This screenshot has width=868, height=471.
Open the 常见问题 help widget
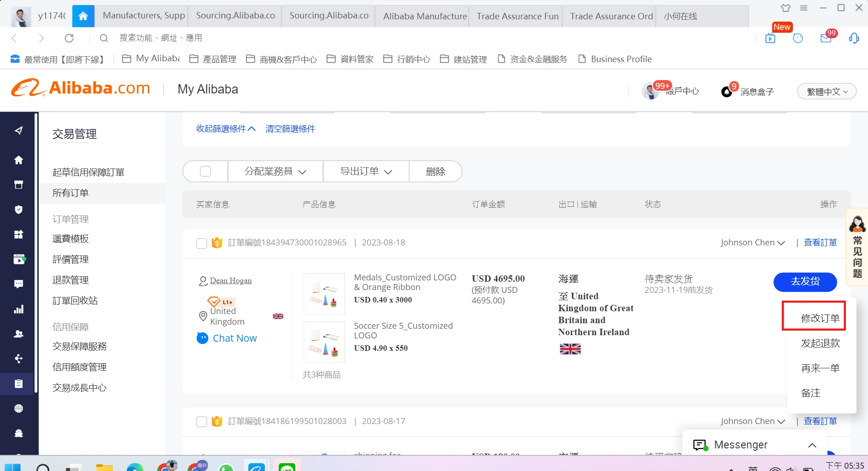857,247
